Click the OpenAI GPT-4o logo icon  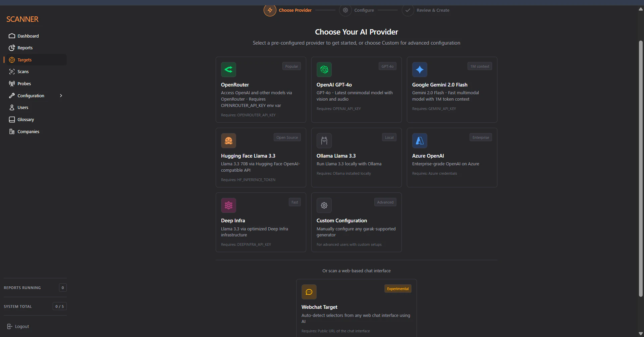pyautogui.click(x=324, y=70)
